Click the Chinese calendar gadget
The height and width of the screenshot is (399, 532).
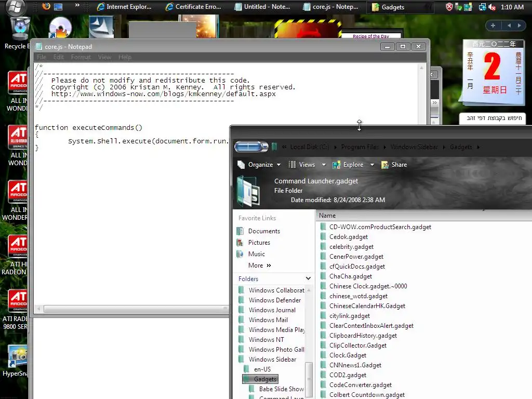pos(494,72)
